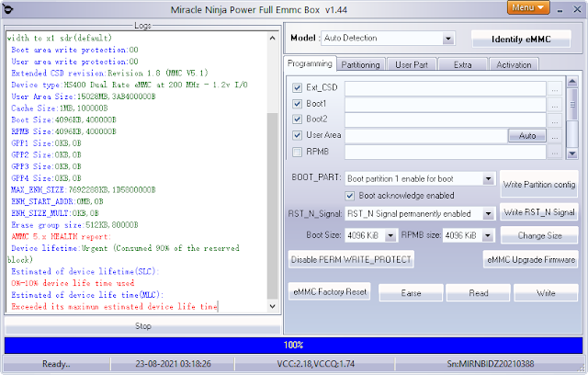Open the orange Menu dropdown

coord(528,7)
